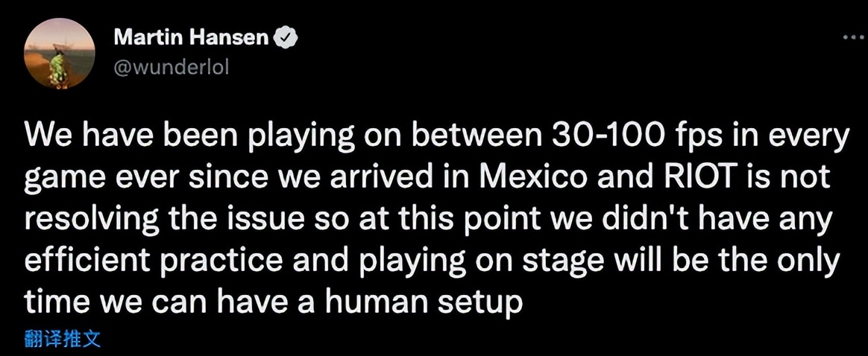Translate the tweet via 翻译推文 link
This screenshot has width=868, height=356.
coord(63,340)
